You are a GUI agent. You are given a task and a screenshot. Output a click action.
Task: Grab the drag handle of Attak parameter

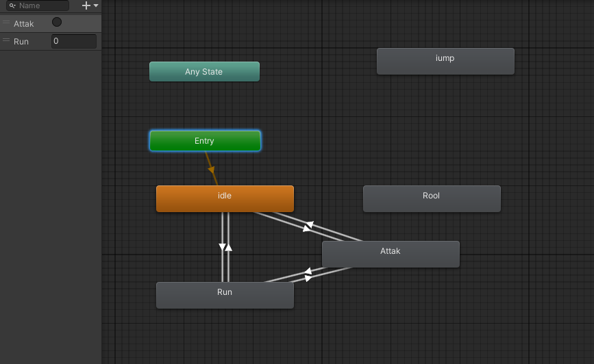[6, 23]
